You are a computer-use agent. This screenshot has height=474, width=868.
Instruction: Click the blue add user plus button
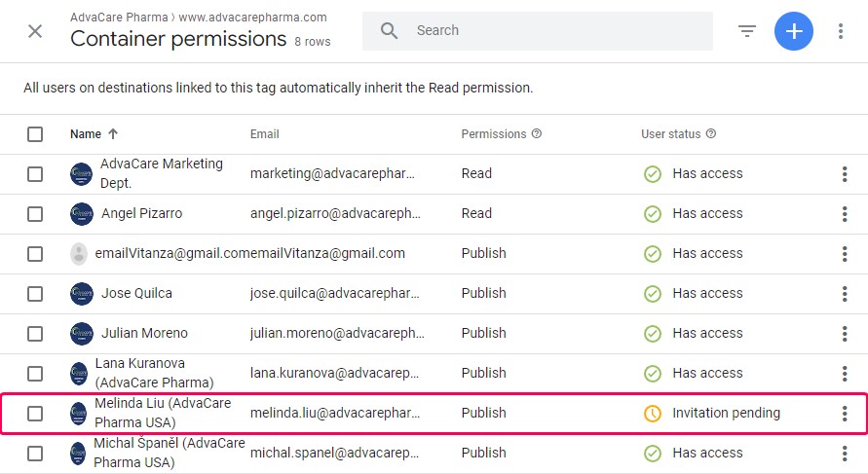[x=793, y=31]
